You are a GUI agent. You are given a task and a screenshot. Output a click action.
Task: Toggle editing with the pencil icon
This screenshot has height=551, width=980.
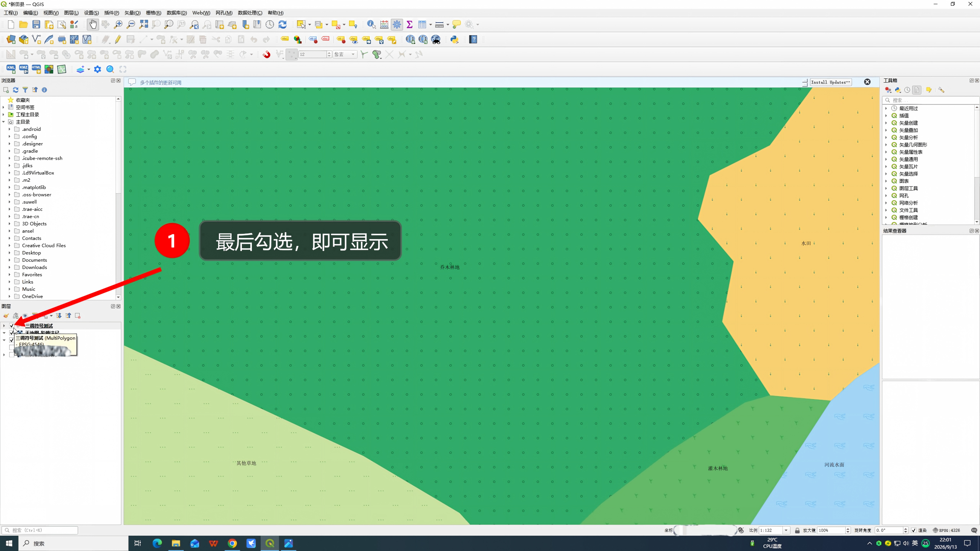118,39
